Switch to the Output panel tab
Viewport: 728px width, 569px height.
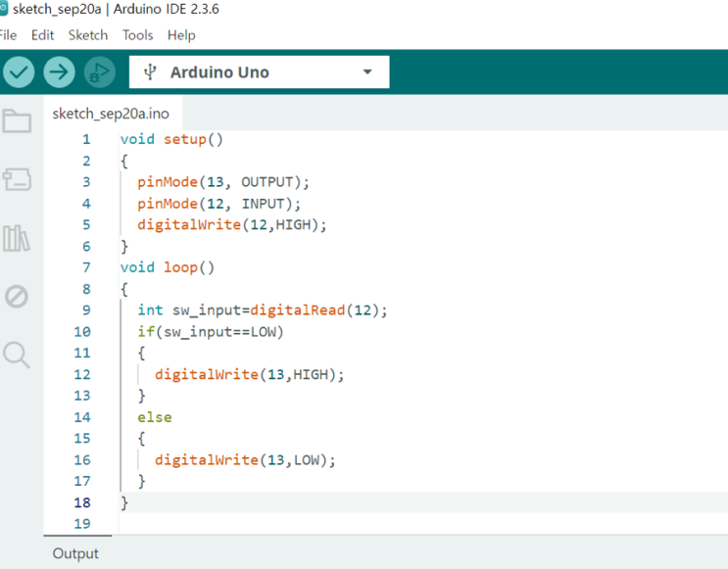point(75,553)
